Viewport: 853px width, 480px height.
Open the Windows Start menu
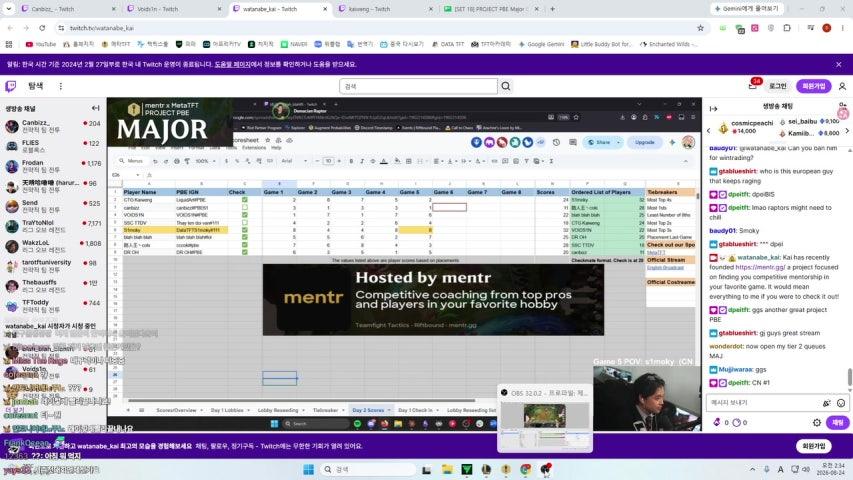(x=308, y=469)
